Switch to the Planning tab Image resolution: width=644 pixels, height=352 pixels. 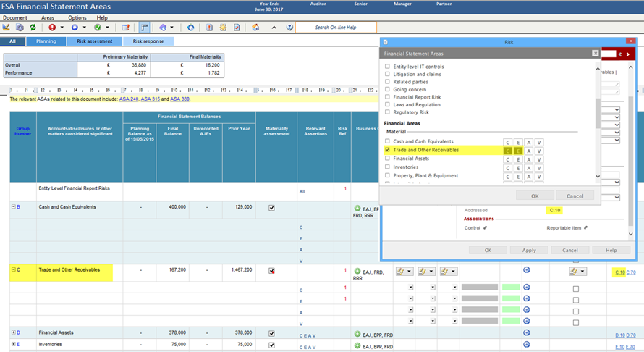[x=46, y=41]
